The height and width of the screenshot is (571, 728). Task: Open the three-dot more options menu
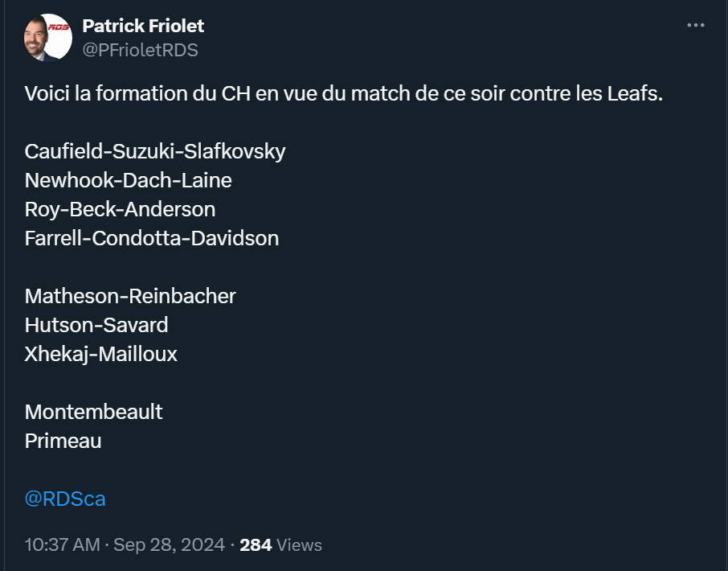coord(696,26)
